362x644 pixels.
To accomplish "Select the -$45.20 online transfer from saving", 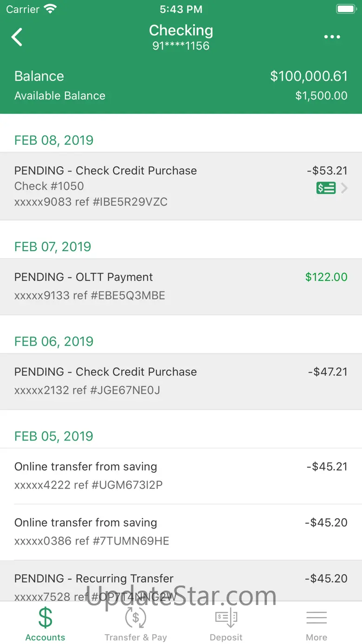I will 181,532.
